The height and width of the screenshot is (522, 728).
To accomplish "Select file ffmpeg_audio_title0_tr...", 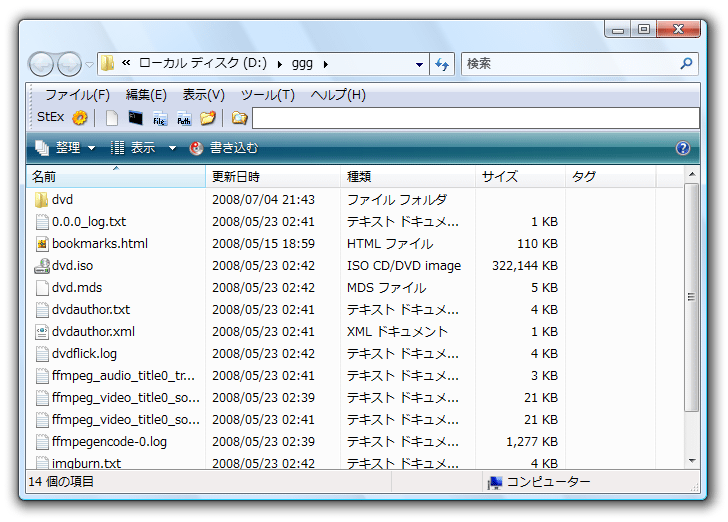I will [x=124, y=375].
